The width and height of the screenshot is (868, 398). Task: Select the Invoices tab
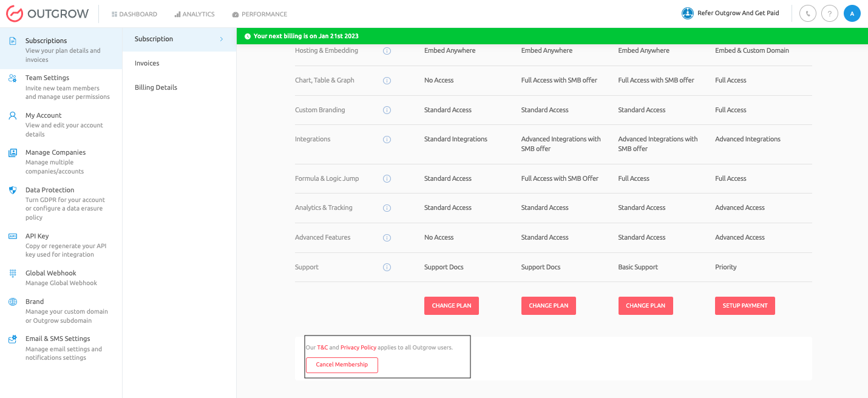(179, 63)
